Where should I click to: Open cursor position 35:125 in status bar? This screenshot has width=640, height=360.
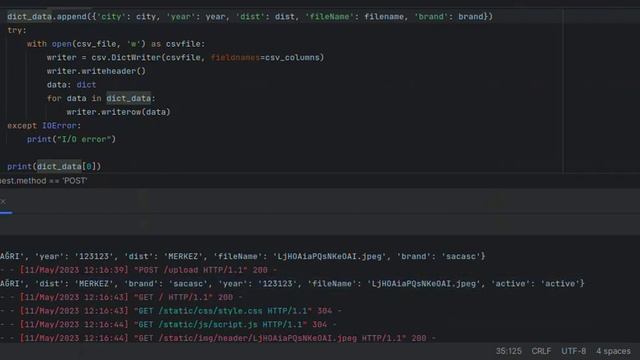click(x=509, y=351)
